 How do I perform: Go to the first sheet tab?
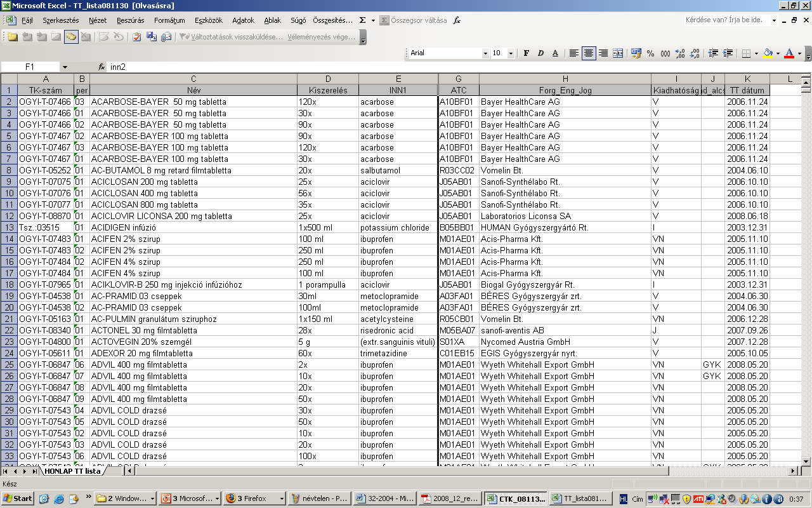pyautogui.click(x=6, y=471)
